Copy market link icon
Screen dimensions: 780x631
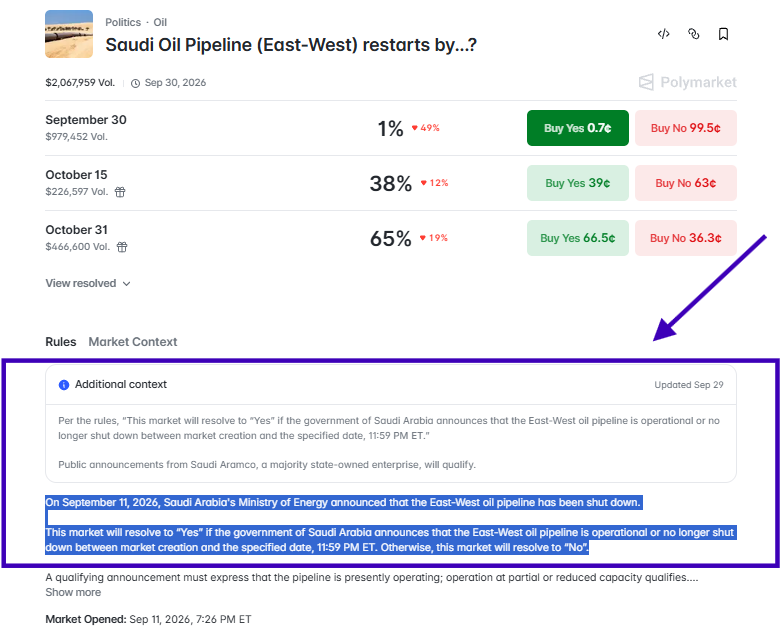(x=693, y=34)
